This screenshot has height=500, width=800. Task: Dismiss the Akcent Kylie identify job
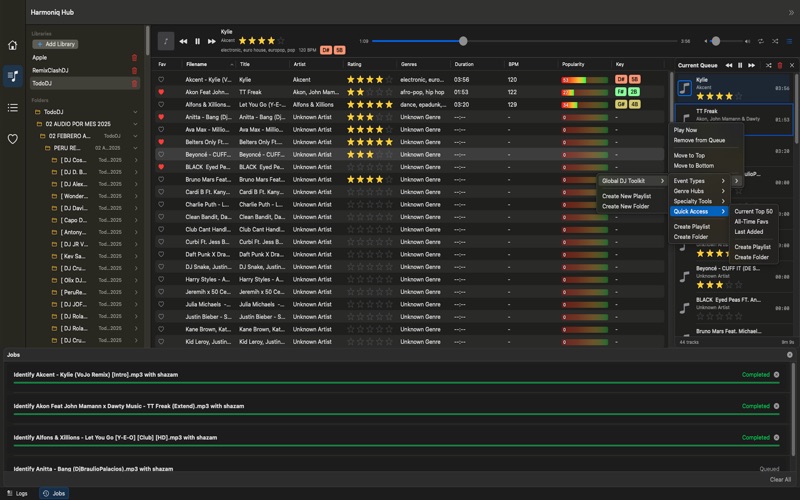click(777, 374)
